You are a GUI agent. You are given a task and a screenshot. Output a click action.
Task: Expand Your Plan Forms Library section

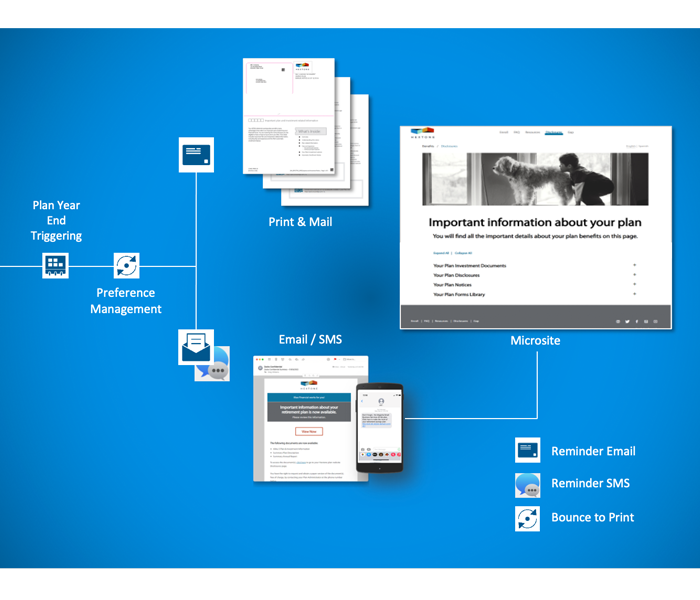pos(634,295)
